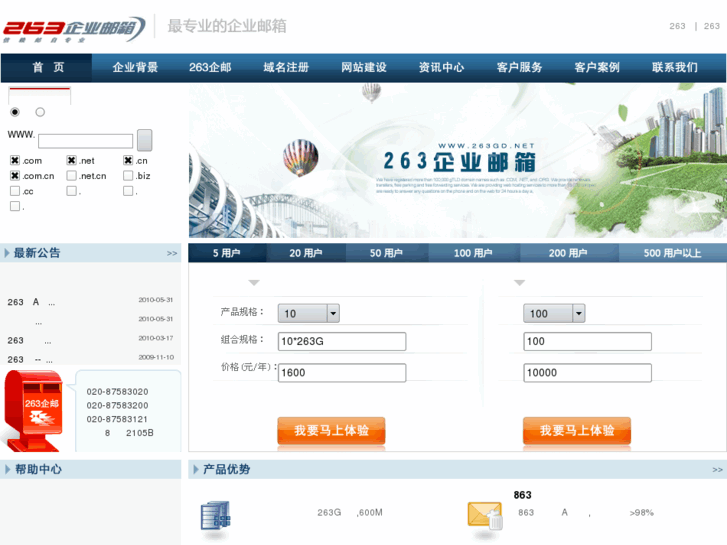Click the field containing 10000
Image resolution: width=727 pixels, height=545 pixels.
(587, 373)
